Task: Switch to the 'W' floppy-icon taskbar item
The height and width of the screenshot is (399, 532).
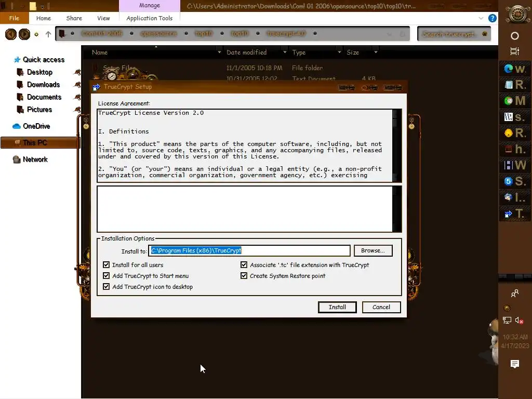Action: pyautogui.click(x=515, y=165)
